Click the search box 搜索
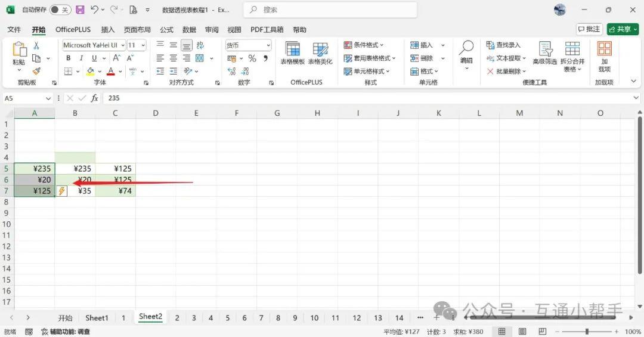 coord(330,10)
